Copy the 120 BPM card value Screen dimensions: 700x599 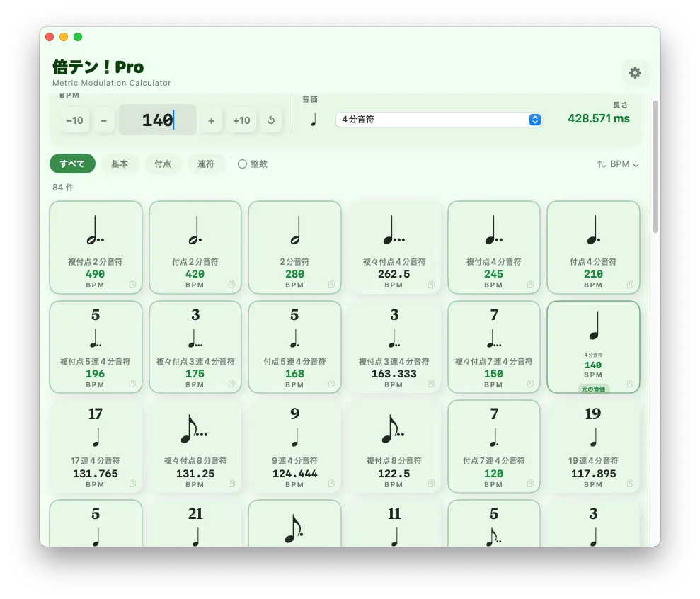coord(530,484)
